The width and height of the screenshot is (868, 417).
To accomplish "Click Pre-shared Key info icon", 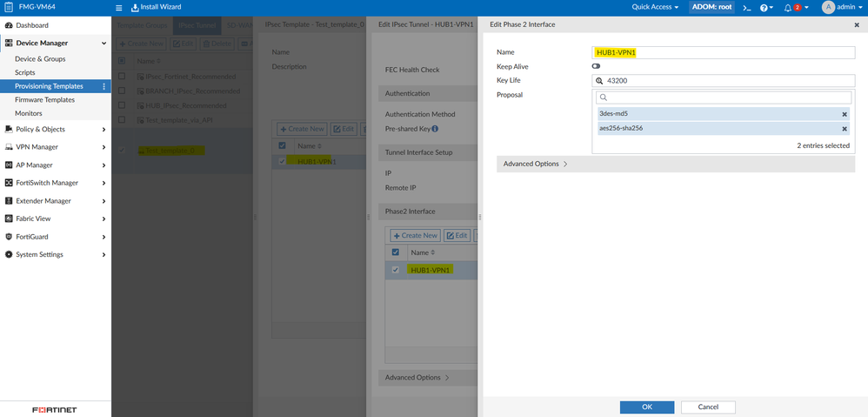I will coord(435,129).
